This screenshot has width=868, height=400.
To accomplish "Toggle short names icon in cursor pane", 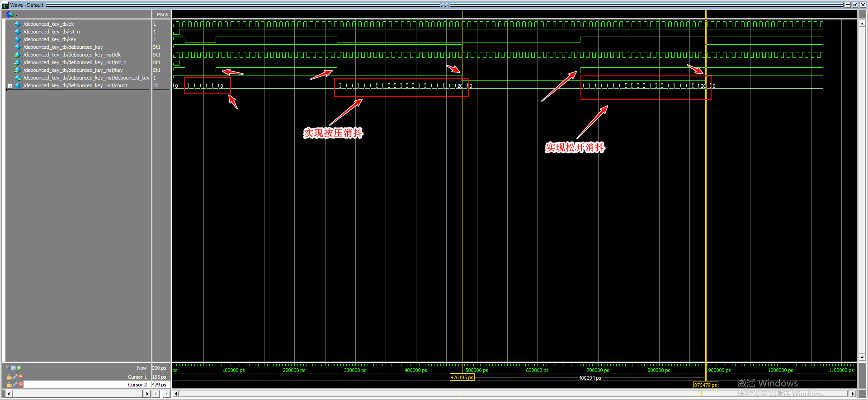I will point(8,368).
